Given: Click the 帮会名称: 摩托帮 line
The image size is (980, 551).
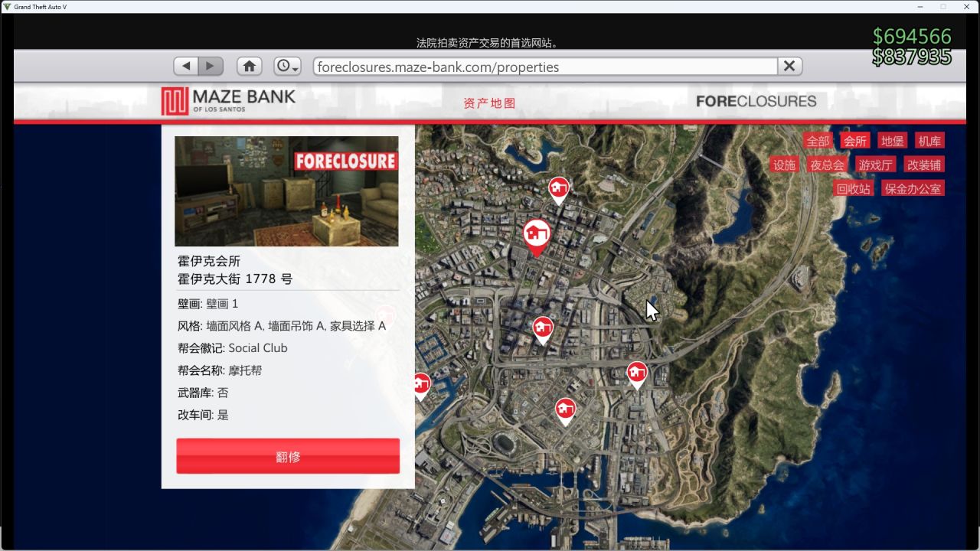Looking at the screenshot, I should coord(220,370).
